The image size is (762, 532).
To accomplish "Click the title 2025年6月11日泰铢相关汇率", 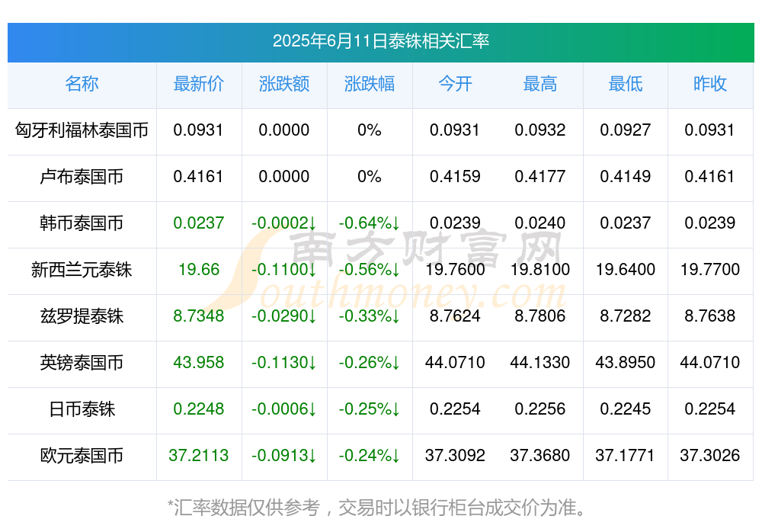I will pos(381,41).
